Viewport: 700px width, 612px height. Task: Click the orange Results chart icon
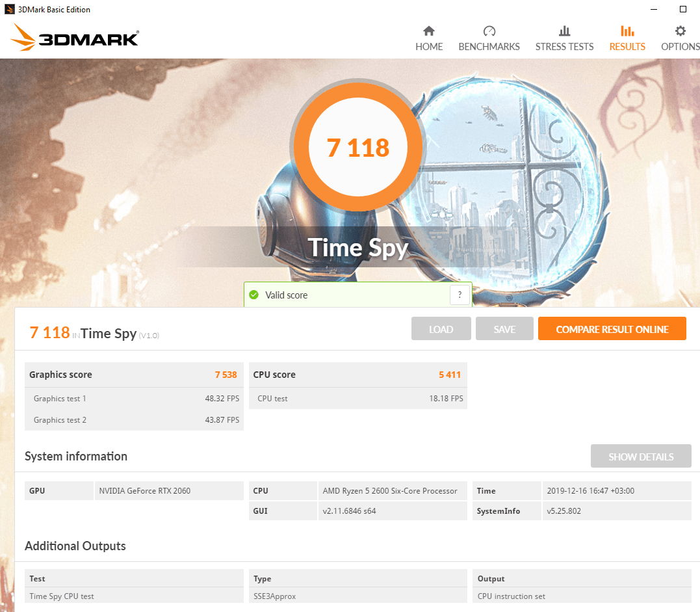coord(627,31)
